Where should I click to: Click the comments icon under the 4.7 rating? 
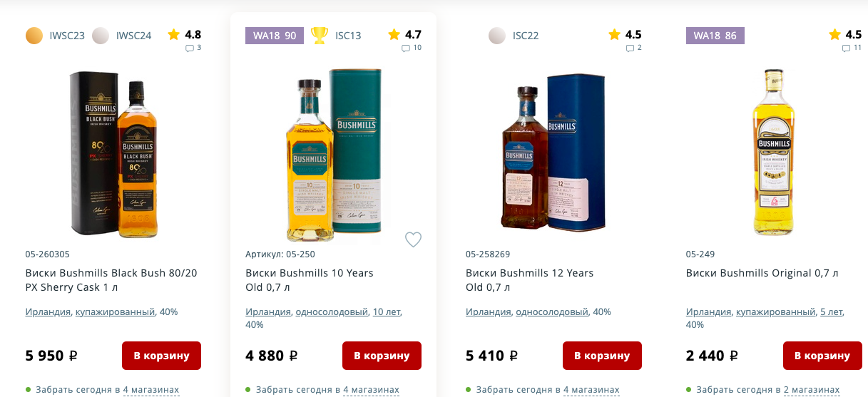tap(406, 48)
